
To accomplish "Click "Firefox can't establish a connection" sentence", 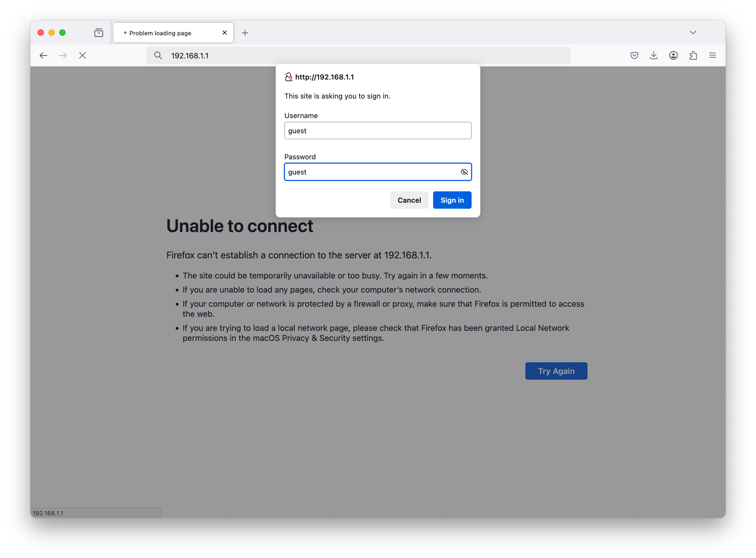I will point(299,255).
